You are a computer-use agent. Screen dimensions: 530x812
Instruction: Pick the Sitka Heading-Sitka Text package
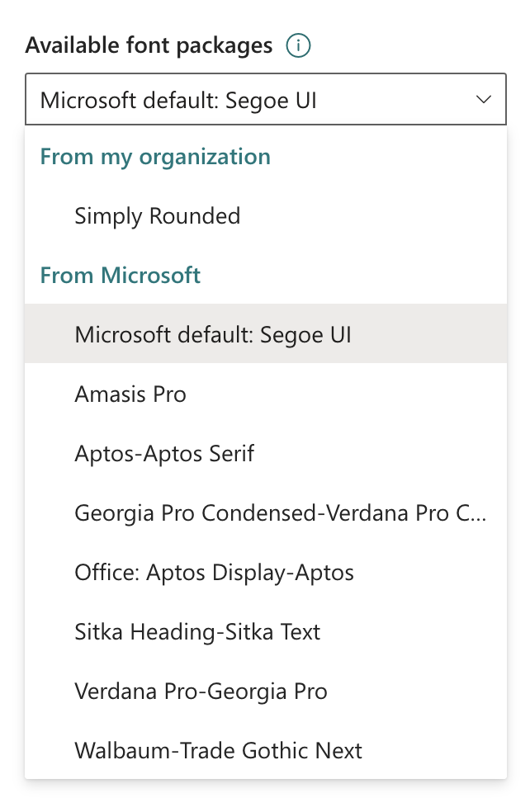(x=197, y=632)
